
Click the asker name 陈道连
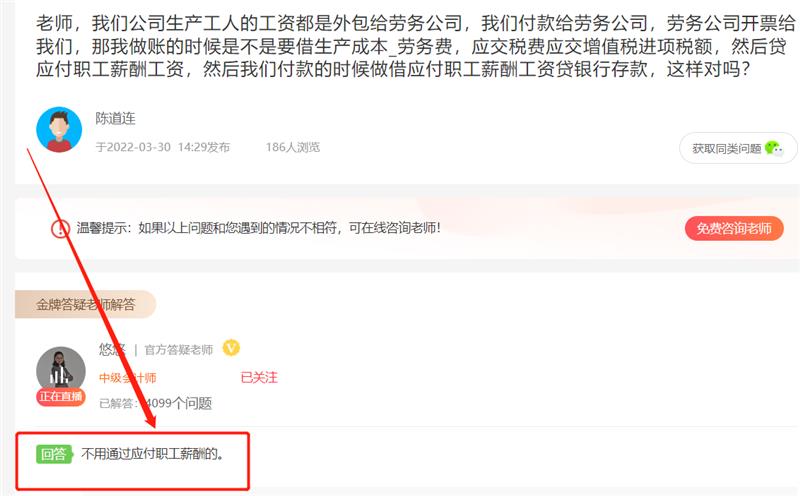coord(116,118)
